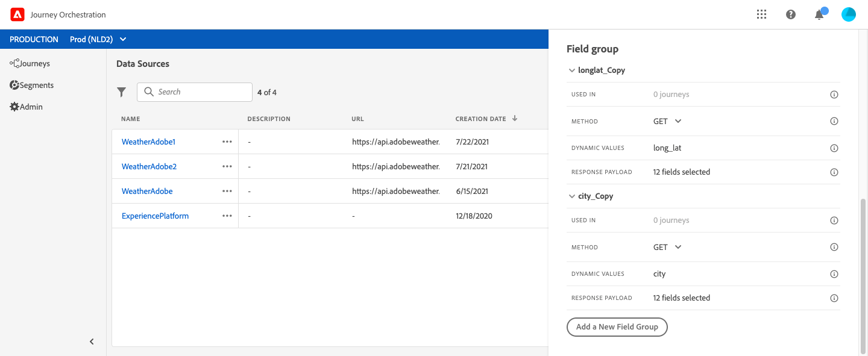868x356 pixels.
Task: Click the Journey Orchestration title
Action: (x=68, y=14)
